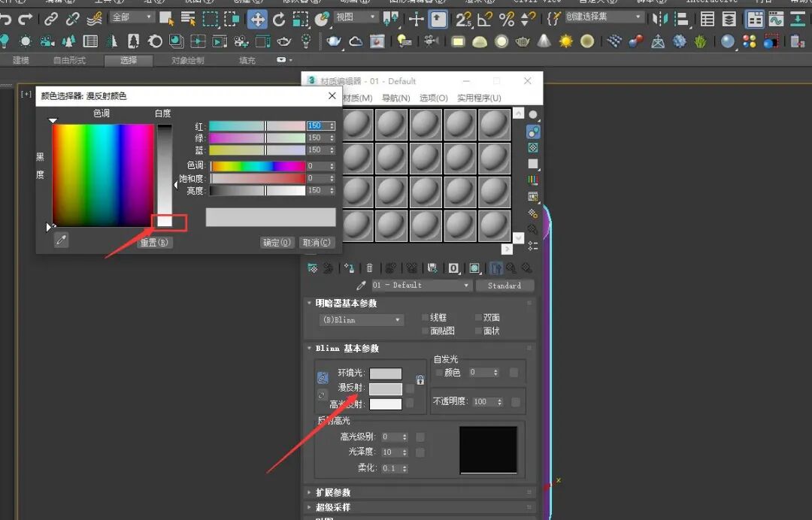Open the 全部 selection filter dropdown
The height and width of the screenshot is (520, 812).
[132, 17]
